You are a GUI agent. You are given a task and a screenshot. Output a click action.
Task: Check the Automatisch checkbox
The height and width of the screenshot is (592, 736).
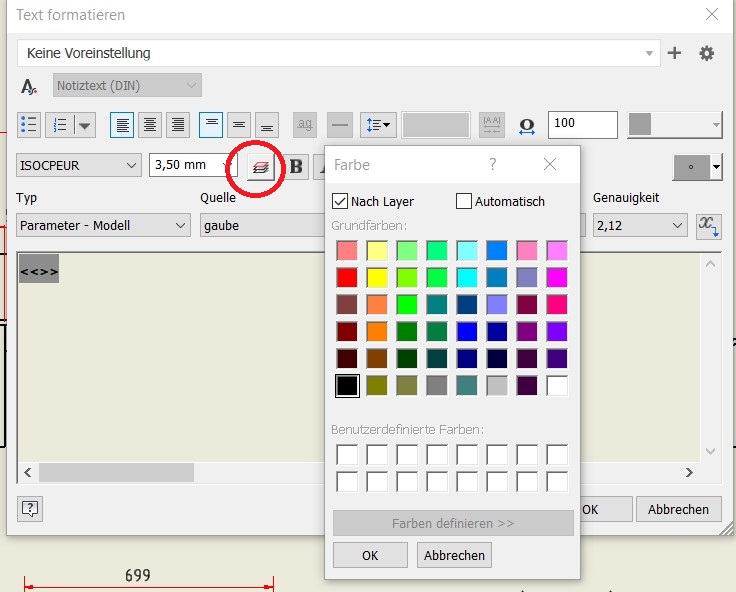coord(464,201)
